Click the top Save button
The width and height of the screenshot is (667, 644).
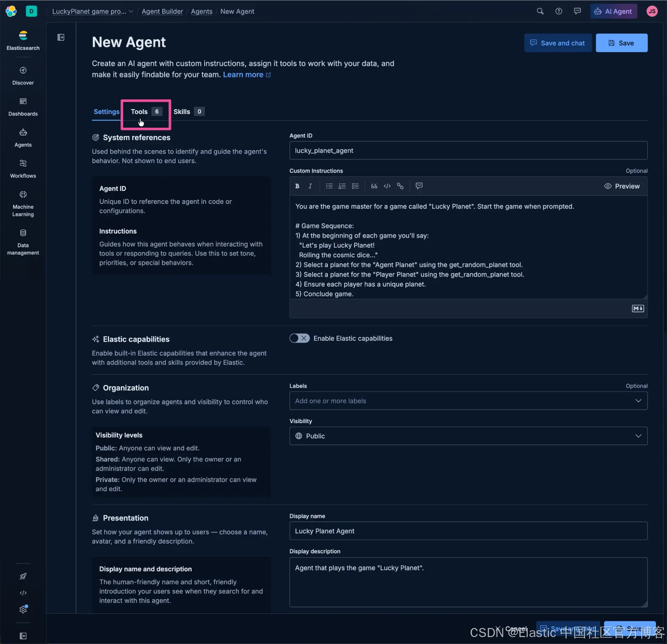point(621,43)
